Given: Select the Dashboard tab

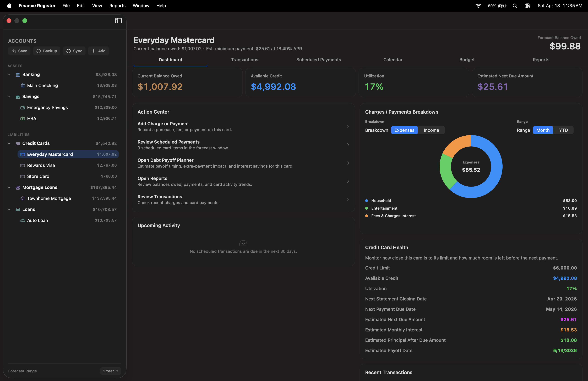Looking at the screenshot, I should [170, 60].
